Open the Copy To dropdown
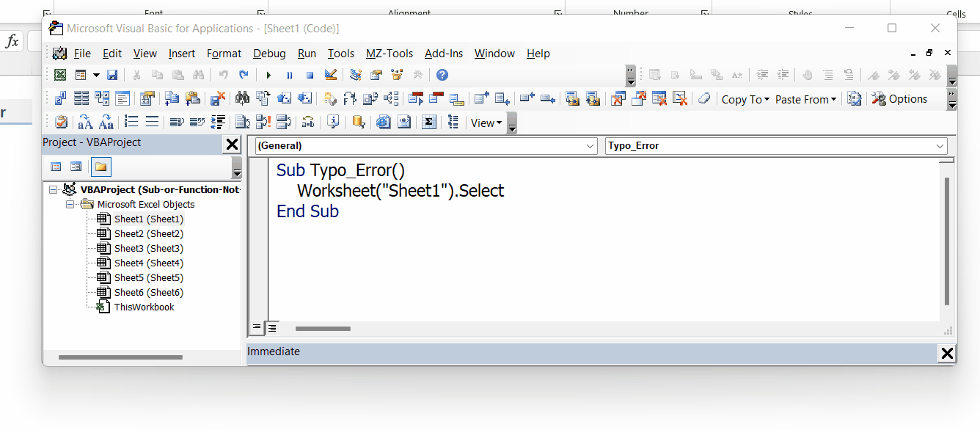Image resolution: width=980 pixels, height=430 pixels. click(745, 98)
